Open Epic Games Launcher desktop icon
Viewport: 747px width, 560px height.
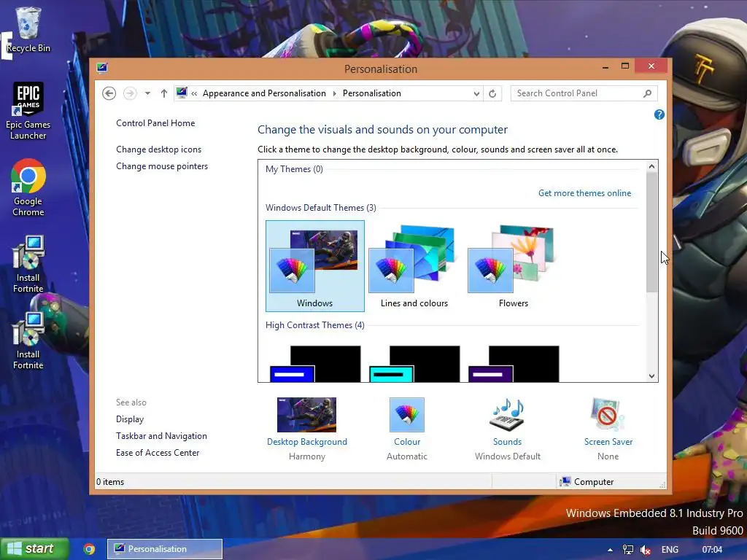[x=28, y=111]
